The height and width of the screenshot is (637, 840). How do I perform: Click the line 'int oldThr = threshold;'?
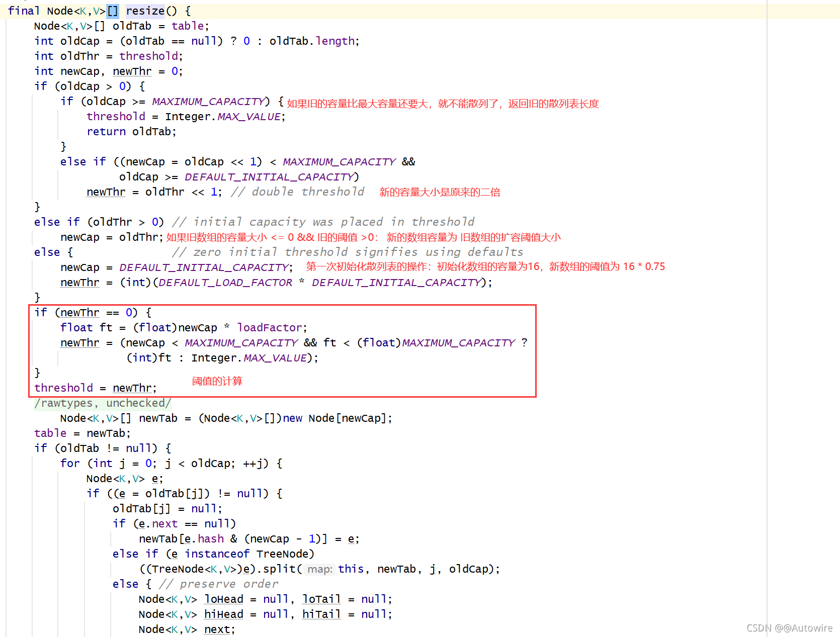[x=108, y=56]
